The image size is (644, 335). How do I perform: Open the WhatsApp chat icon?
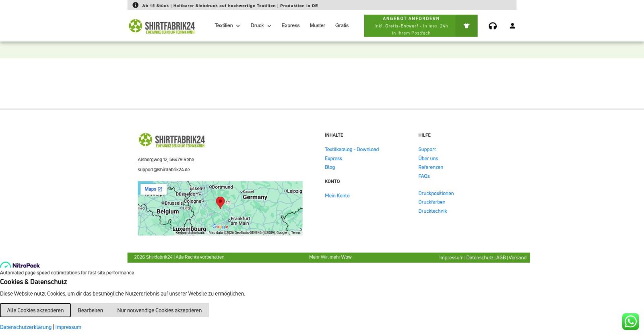[630, 322]
